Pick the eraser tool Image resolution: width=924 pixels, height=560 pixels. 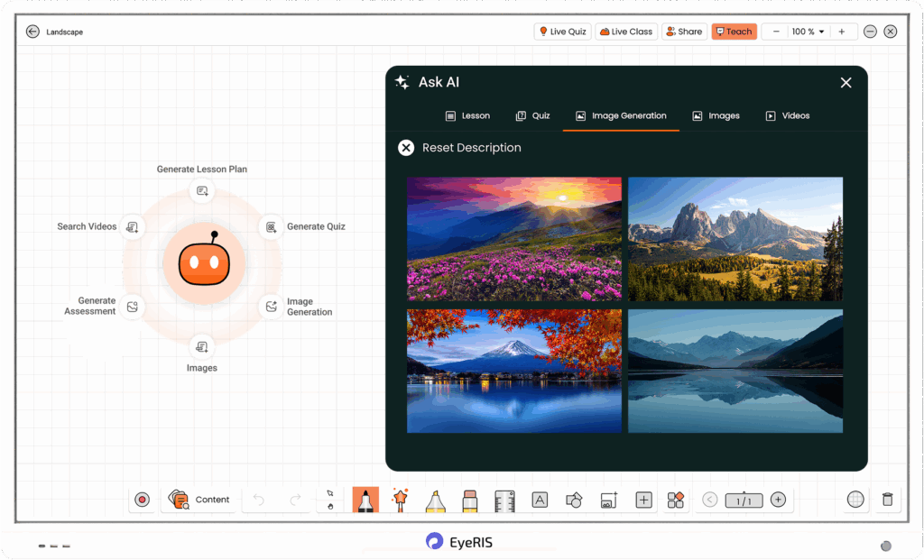click(469, 500)
